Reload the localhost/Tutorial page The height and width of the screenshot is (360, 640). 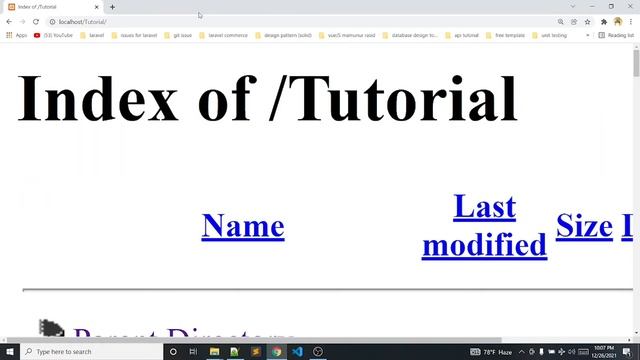point(36,22)
